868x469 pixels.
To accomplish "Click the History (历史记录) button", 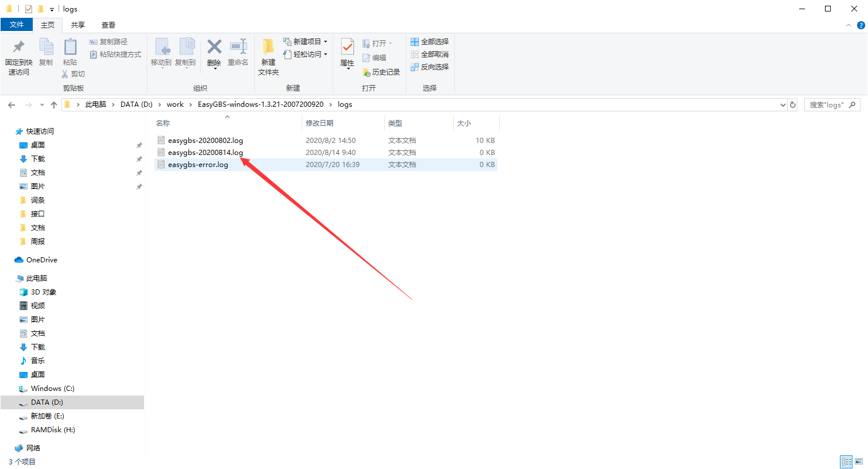I will point(382,72).
